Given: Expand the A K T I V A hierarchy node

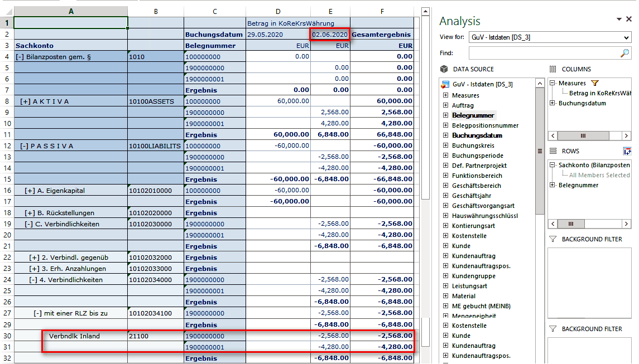Looking at the screenshot, I should 25,101.
